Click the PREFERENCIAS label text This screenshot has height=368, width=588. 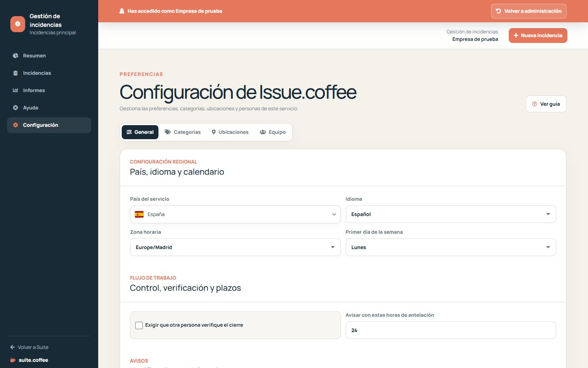pyautogui.click(x=141, y=74)
